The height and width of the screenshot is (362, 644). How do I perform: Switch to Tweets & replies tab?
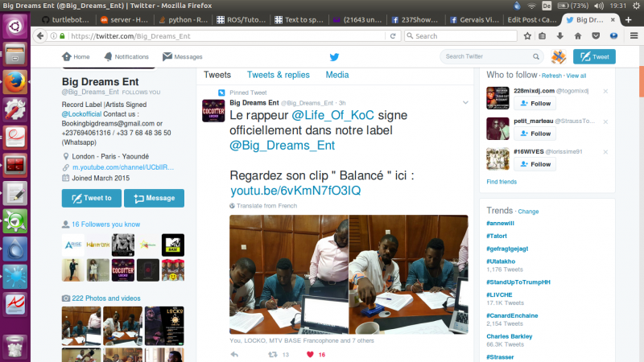(278, 75)
